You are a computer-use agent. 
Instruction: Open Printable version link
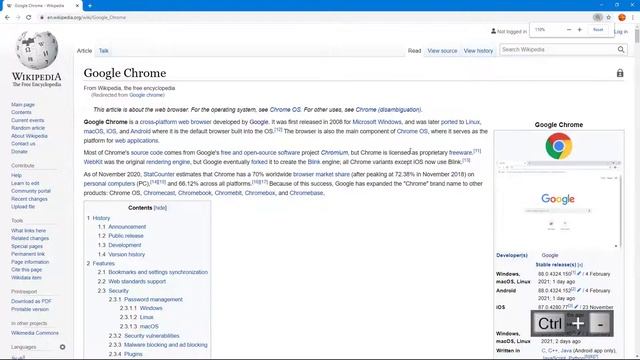pyautogui.click(x=30, y=309)
